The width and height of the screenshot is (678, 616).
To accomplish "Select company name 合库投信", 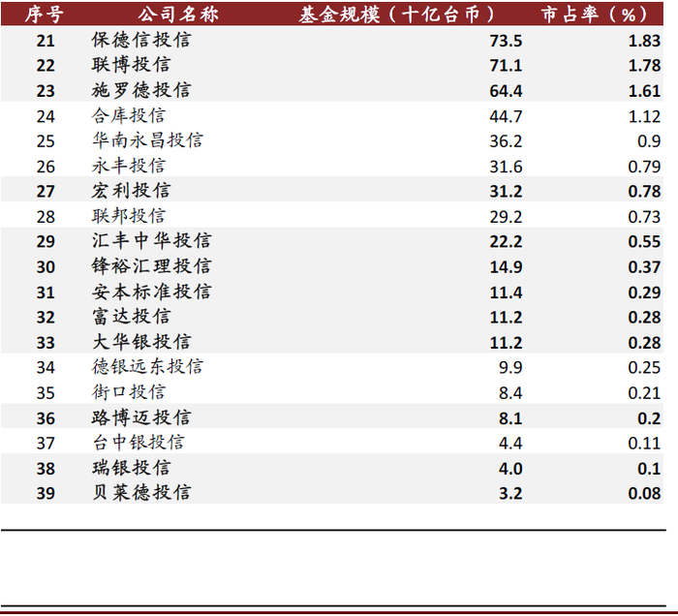I will [129, 115].
